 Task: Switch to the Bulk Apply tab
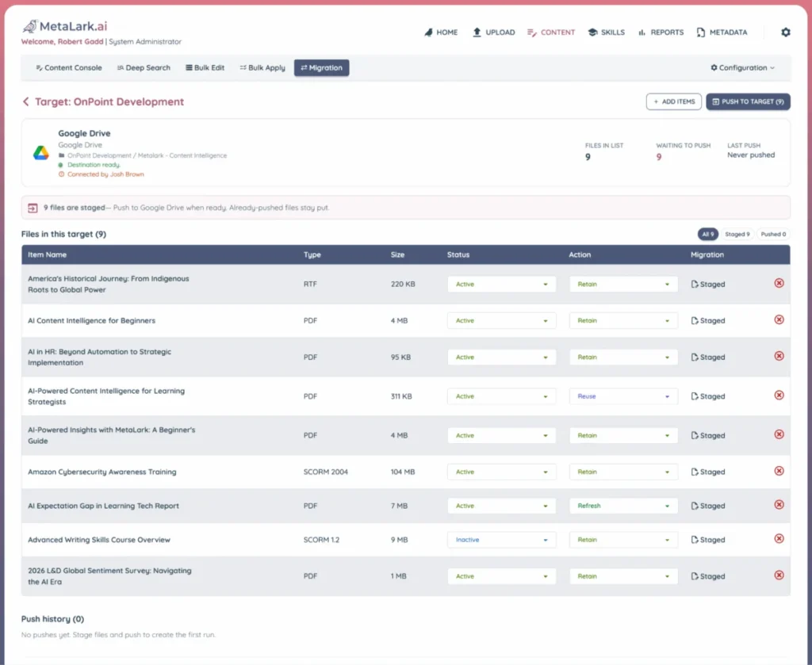point(262,68)
